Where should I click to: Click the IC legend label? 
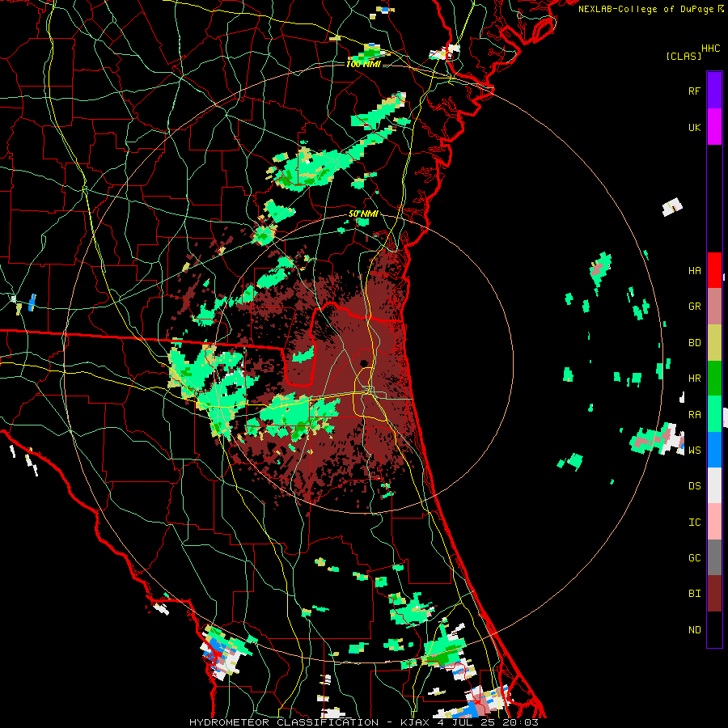click(694, 523)
